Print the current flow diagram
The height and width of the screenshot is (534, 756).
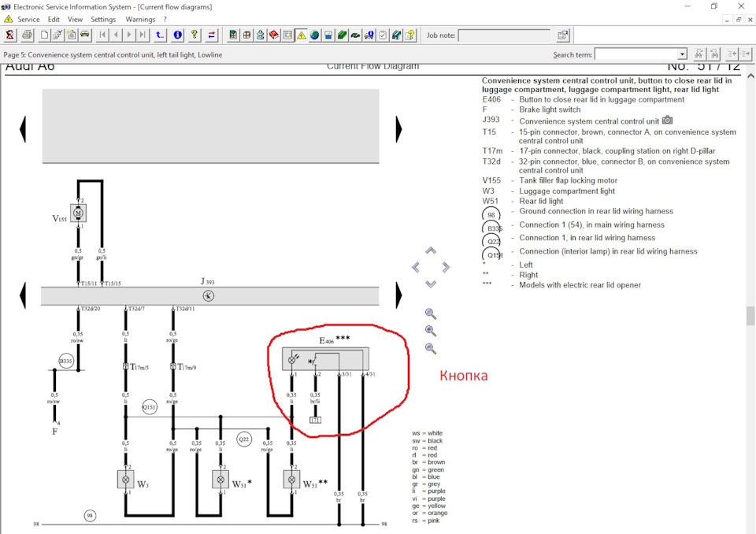coord(27,35)
